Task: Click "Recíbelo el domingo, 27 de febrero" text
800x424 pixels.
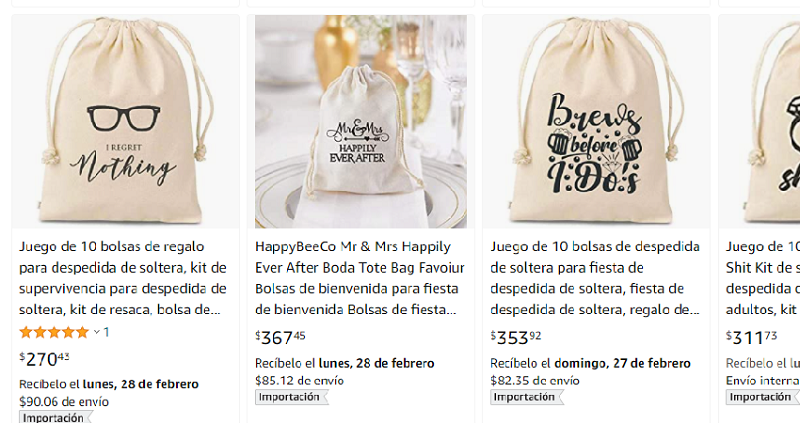Action: [x=590, y=363]
